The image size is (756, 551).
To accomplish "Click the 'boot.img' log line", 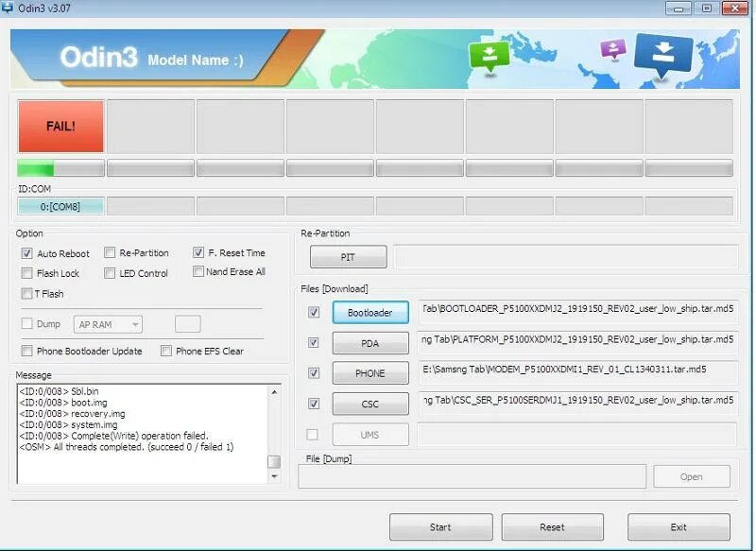I will pyautogui.click(x=63, y=402).
